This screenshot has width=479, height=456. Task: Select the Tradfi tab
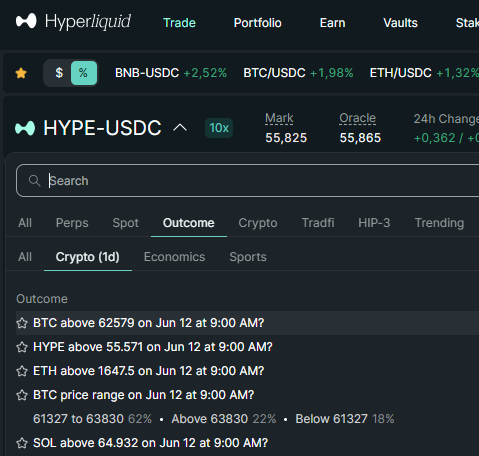pos(318,223)
